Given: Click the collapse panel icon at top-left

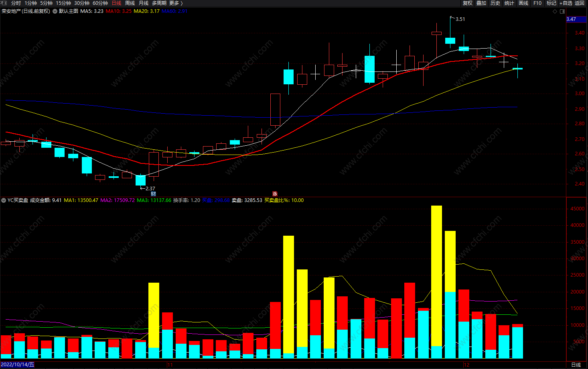Looking at the screenshot, I should coord(4,3).
